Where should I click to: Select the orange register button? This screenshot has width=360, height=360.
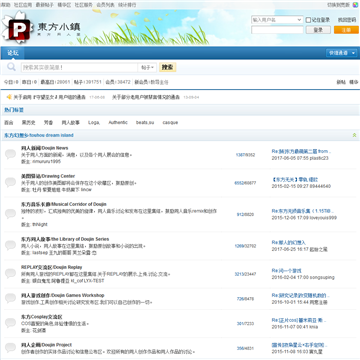[346, 30]
